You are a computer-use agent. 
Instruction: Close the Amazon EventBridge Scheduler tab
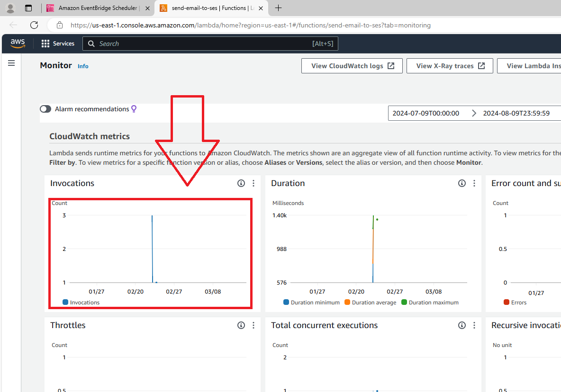click(147, 8)
